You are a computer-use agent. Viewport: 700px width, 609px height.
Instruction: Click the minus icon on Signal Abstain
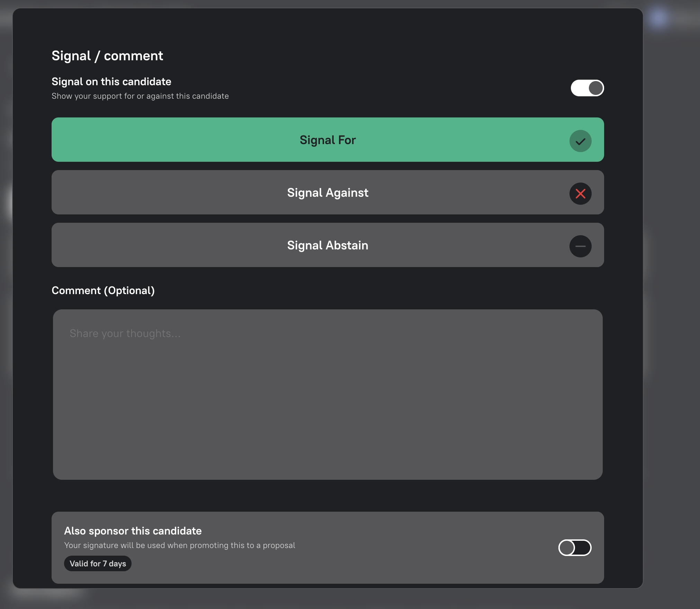click(x=580, y=246)
